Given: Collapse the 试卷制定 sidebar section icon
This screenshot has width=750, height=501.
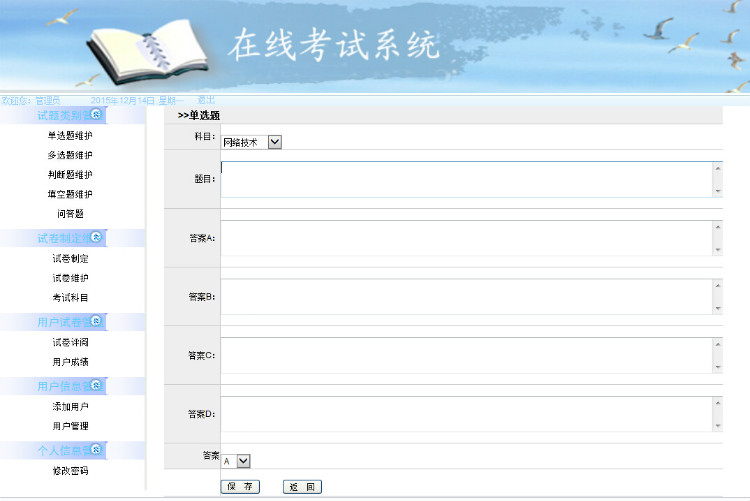Looking at the screenshot, I should tap(96, 237).
